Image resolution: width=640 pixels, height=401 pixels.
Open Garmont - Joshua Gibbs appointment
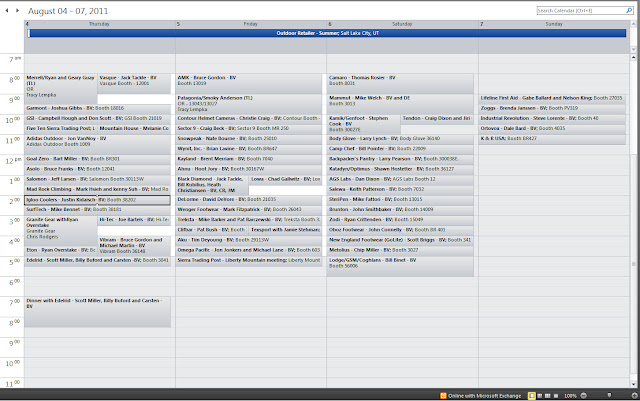(x=98, y=109)
